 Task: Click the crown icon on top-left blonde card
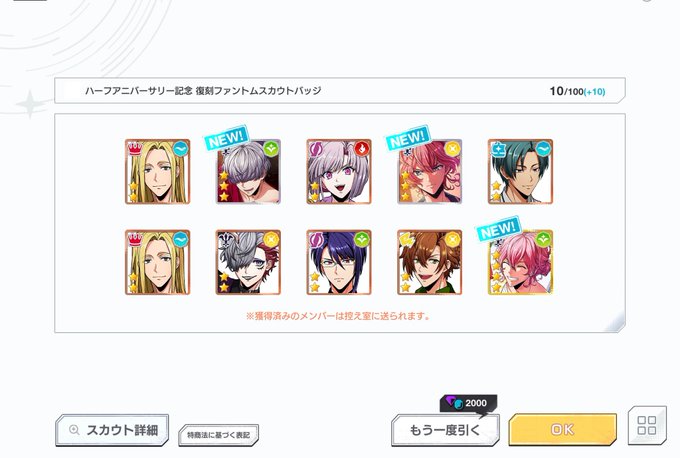tap(135, 149)
